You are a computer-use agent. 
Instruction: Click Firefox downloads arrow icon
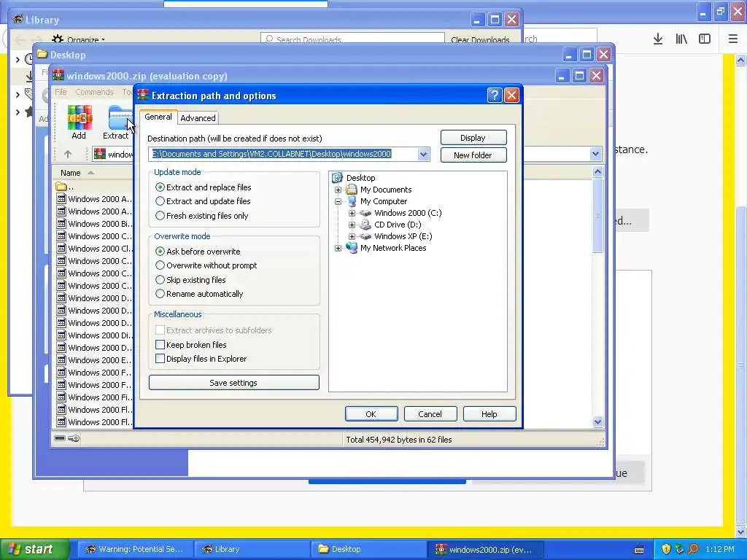click(x=658, y=39)
